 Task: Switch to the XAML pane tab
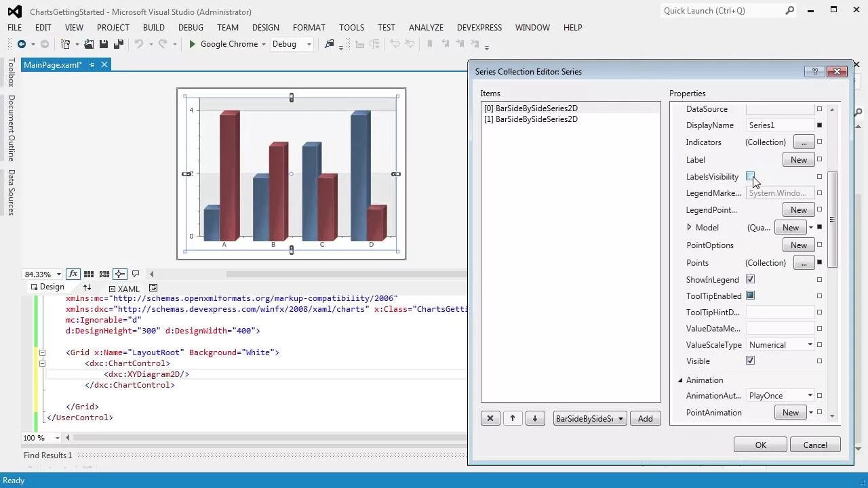pos(124,289)
